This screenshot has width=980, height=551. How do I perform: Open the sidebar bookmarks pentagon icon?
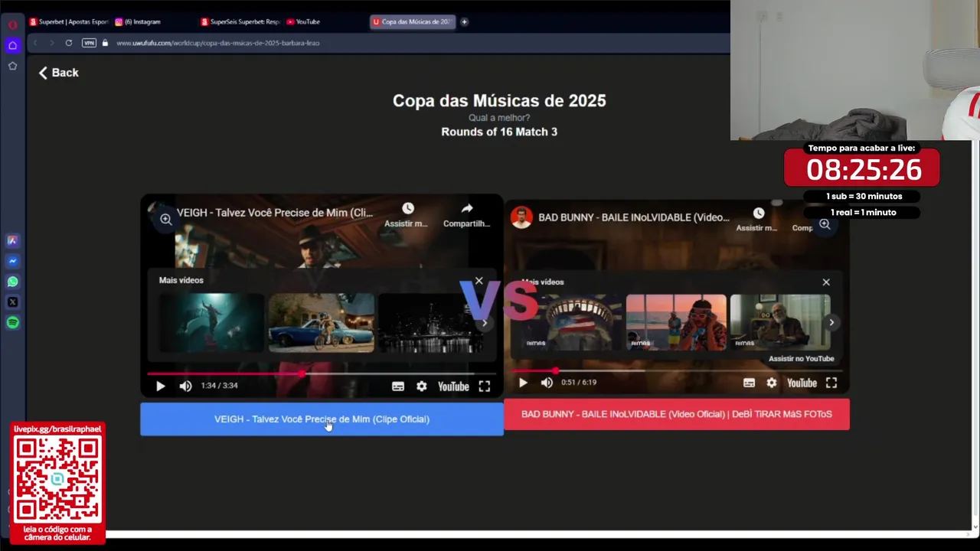(x=12, y=66)
